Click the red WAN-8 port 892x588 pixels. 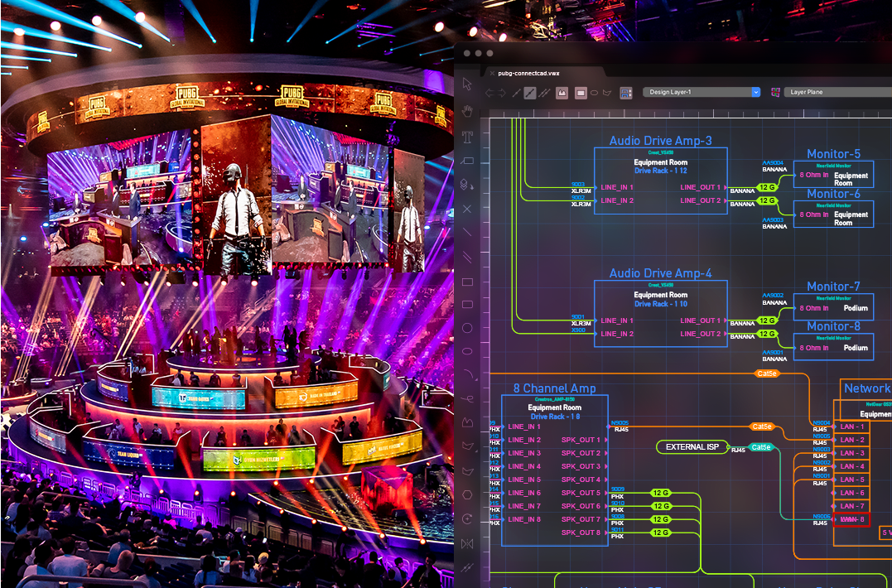851,519
